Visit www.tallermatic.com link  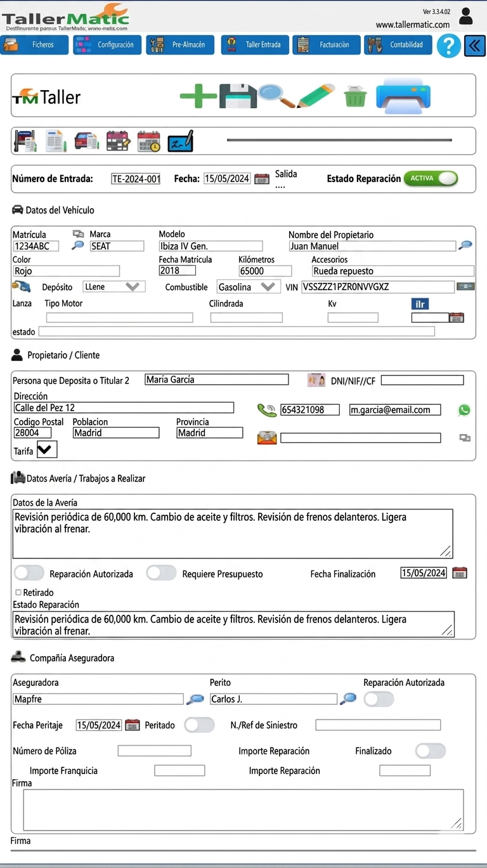coord(413,25)
